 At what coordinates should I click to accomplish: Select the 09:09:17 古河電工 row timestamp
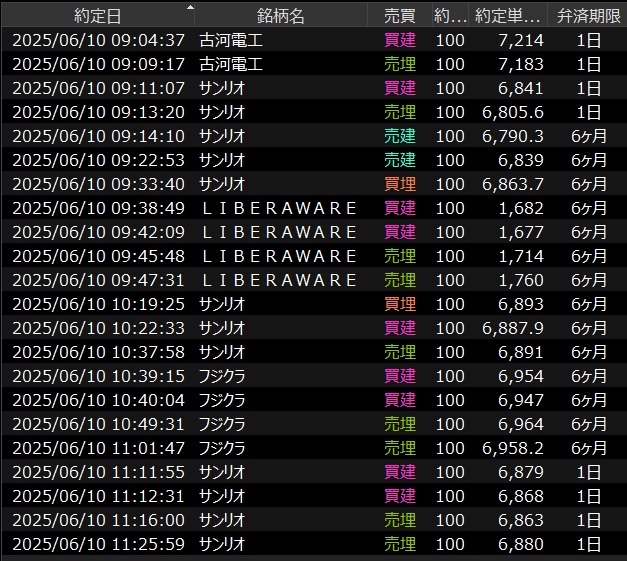point(98,64)
